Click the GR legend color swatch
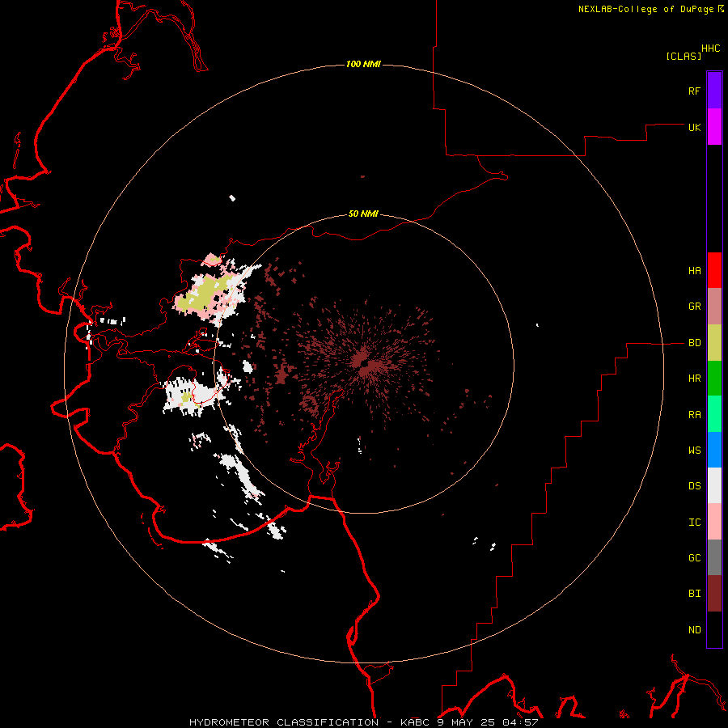728x728 pixels. [714, 306]
